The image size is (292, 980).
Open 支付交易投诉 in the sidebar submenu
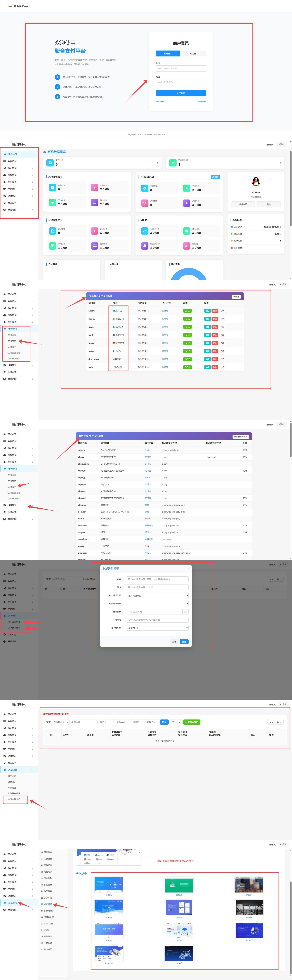14,799
